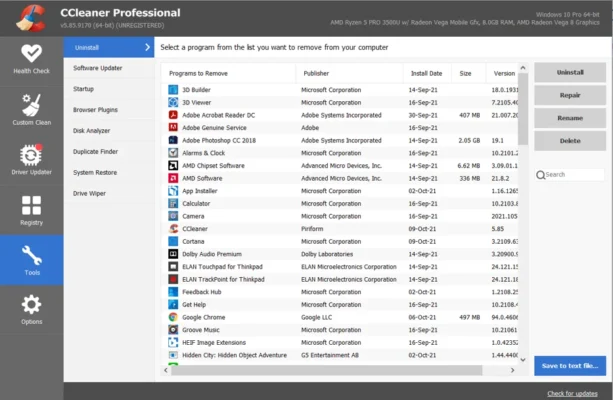The width and height of the screenshot is (613, 400).
Task: Open the Driver Updater section
Action: [x=29, y=161]
